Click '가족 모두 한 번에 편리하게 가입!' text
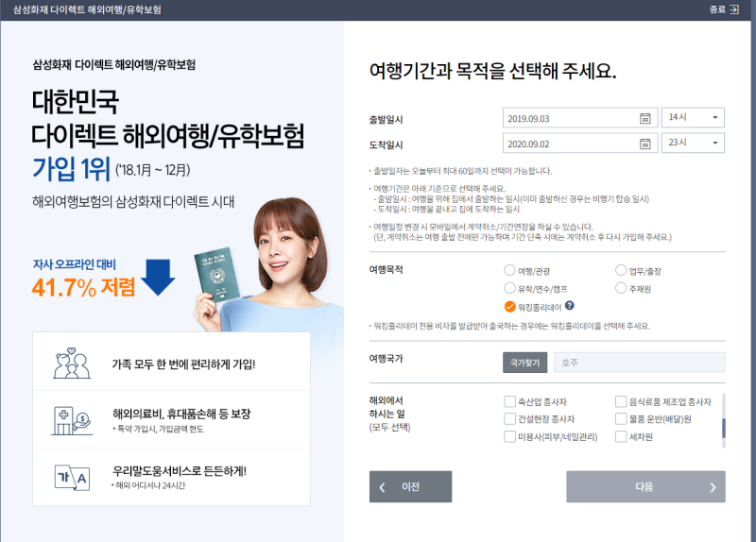 183,364
